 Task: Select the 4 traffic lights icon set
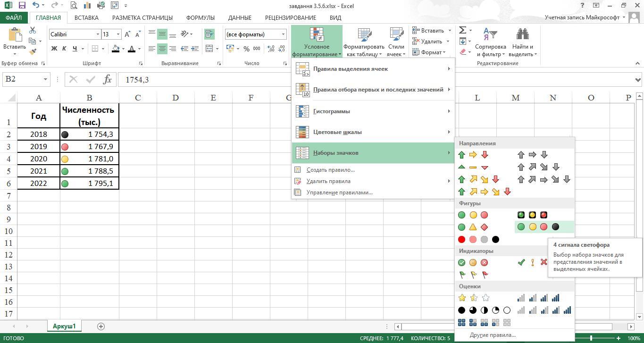pos(538,227)
